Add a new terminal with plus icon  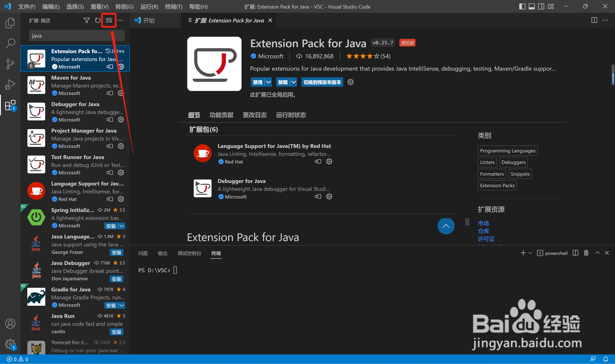(523, 253)
